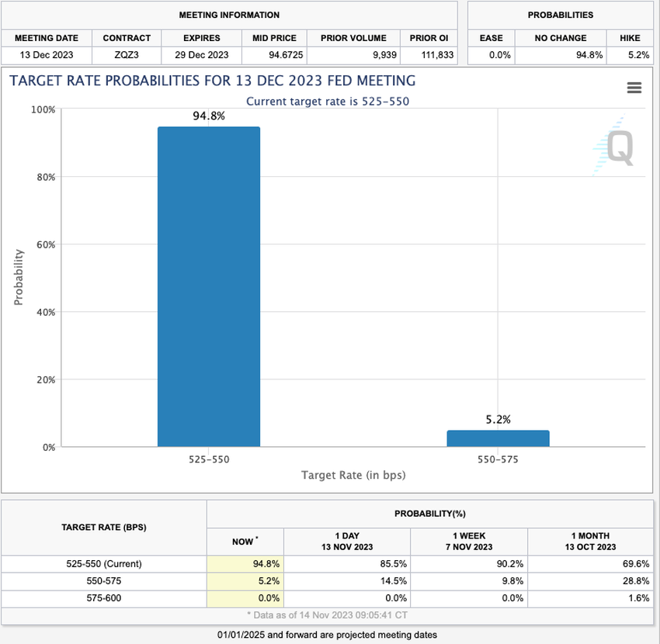Click the Current target rate 525-550 subtitle
This screenshot has width=660, height=644.
click(328, 102)
